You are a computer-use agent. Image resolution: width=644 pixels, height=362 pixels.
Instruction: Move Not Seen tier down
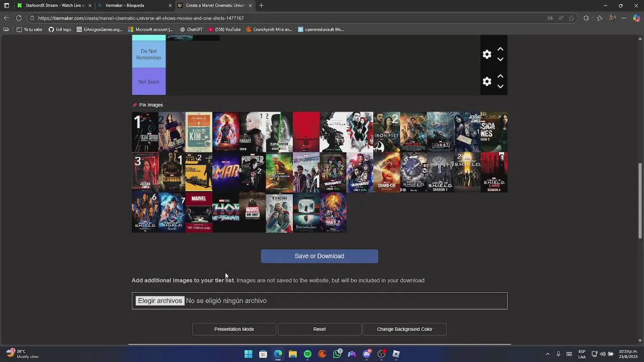(500, 86)
